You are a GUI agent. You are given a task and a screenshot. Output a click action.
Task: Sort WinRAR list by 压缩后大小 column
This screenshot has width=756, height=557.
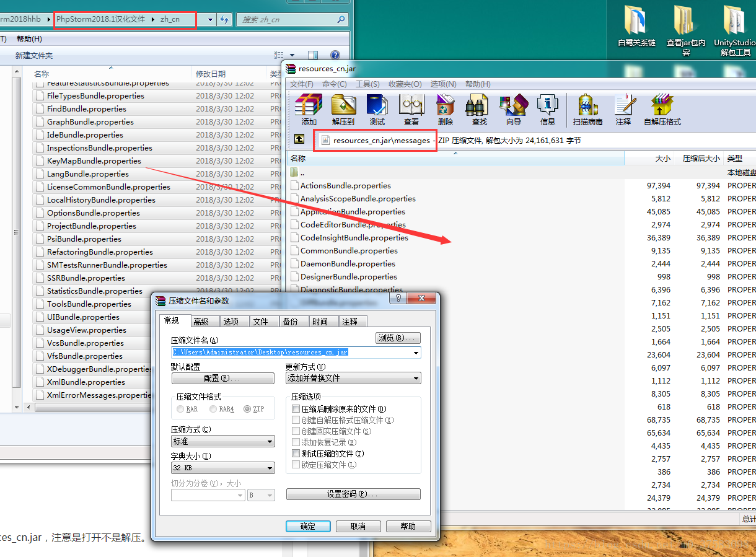[701, 158]
